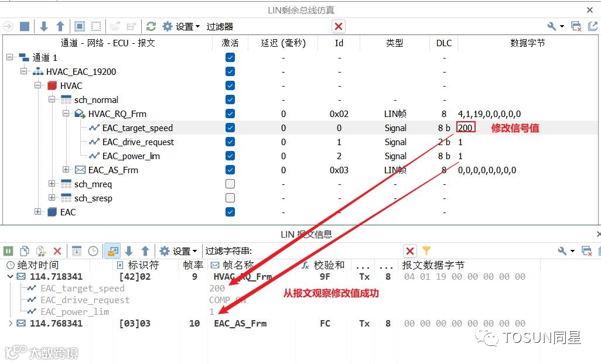Screen dimensions: 601x364
Task: Click the pop-out window icon in simulation panel
Action: [593, 26]
